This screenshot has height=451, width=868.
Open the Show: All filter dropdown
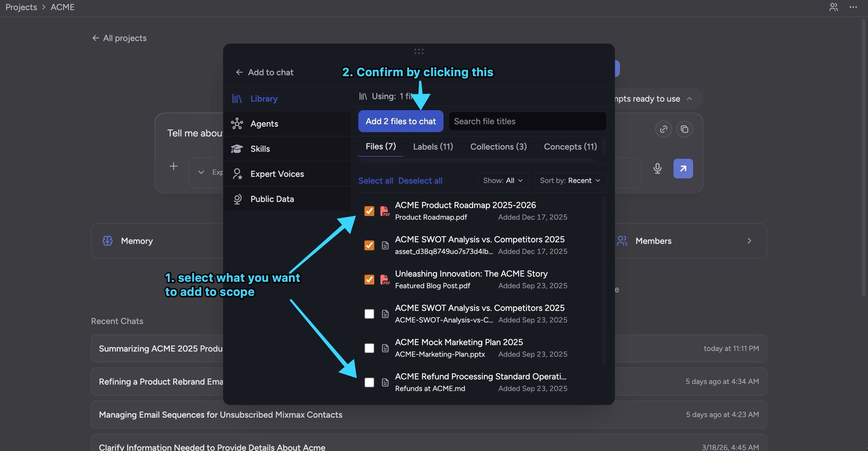pos(503,181)
